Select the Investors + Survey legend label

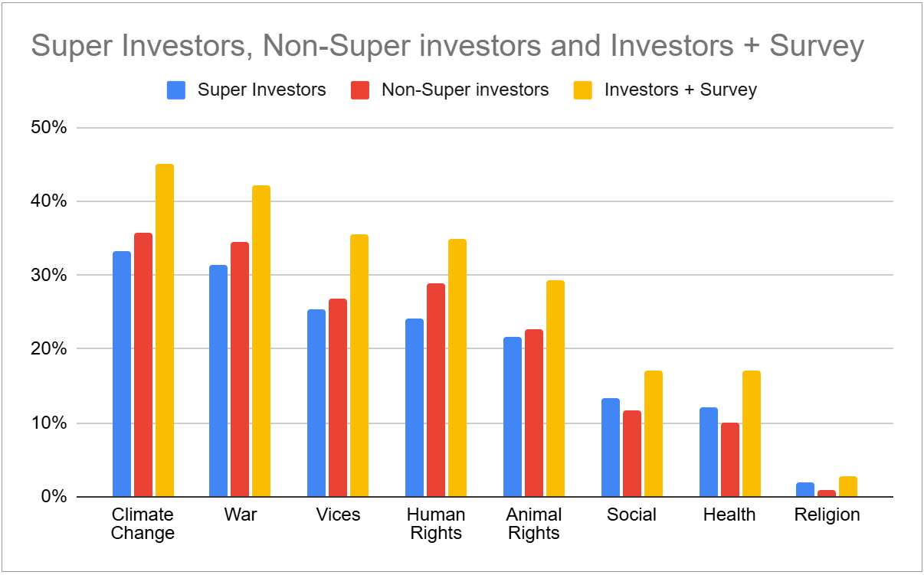click(x=680, y=90)
